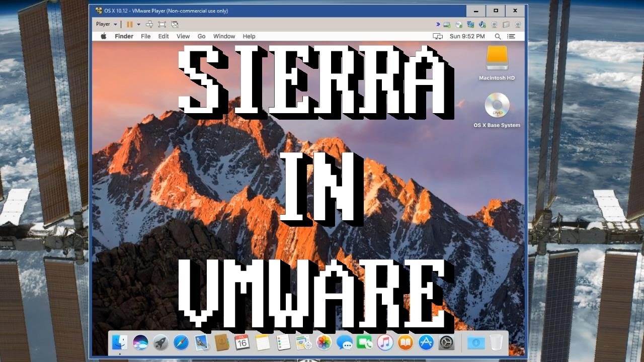644x362 pixels.
Task: Open Calendar icon showing 16
Action: click(x=243, y=342)
